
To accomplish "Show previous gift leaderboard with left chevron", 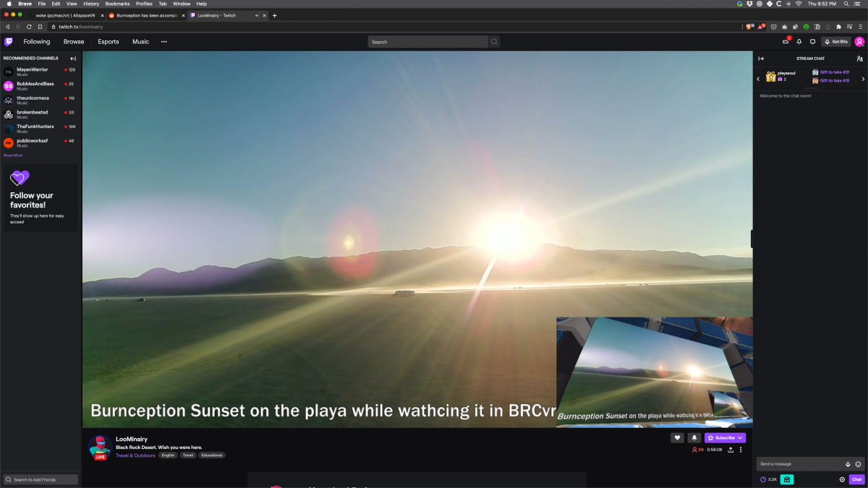I will click(758, 78).
